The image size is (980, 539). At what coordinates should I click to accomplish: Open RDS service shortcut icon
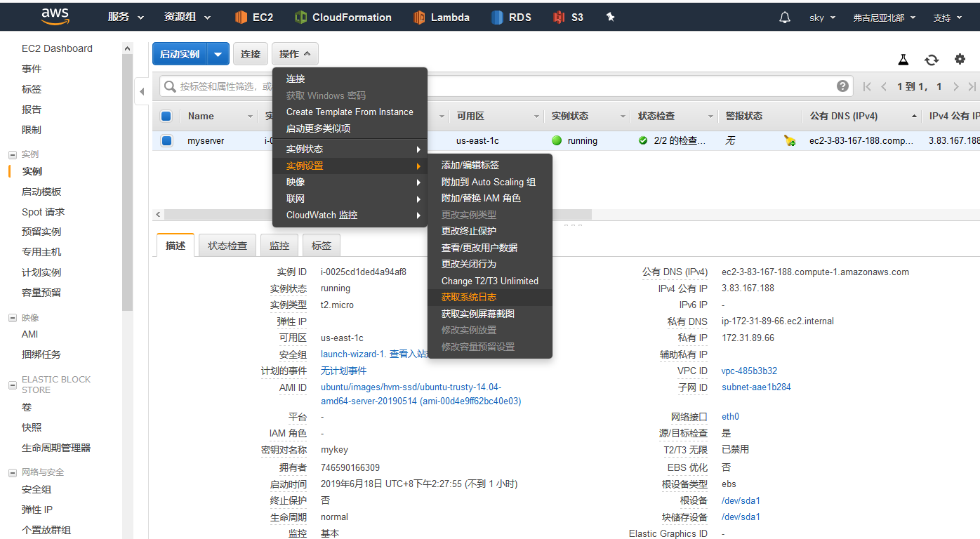click(498, 18)
